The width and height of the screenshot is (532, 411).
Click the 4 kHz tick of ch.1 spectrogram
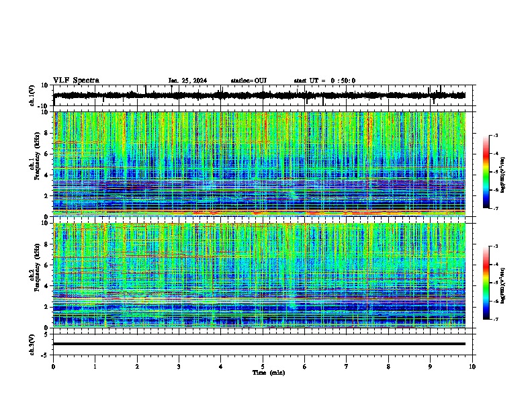click(47, 175)
